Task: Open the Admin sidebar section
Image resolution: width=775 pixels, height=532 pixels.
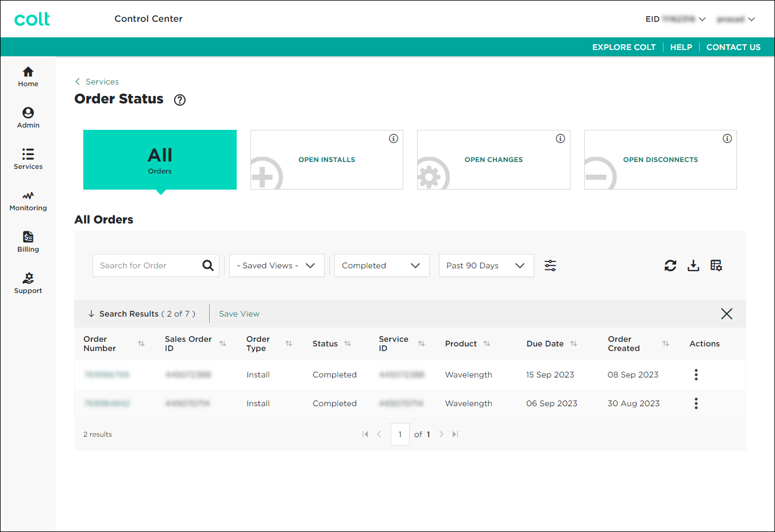Action: click(28, 118)
